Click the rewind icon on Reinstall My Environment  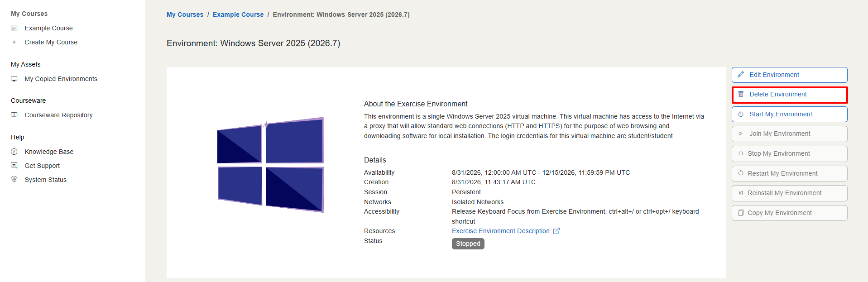[741, 193]
